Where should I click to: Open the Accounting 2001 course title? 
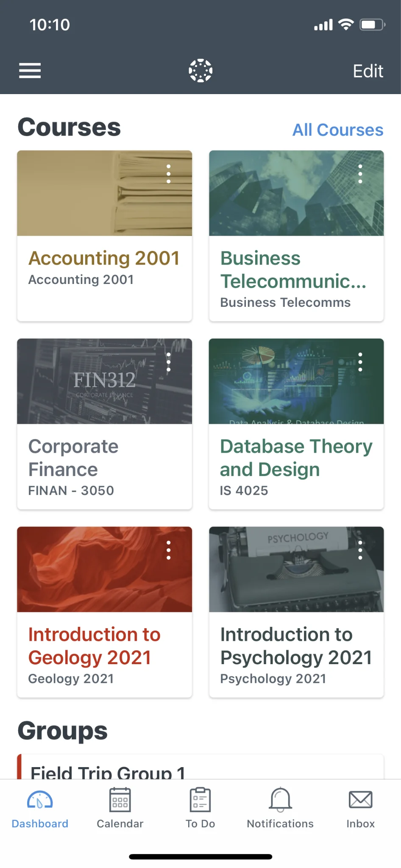104,258
